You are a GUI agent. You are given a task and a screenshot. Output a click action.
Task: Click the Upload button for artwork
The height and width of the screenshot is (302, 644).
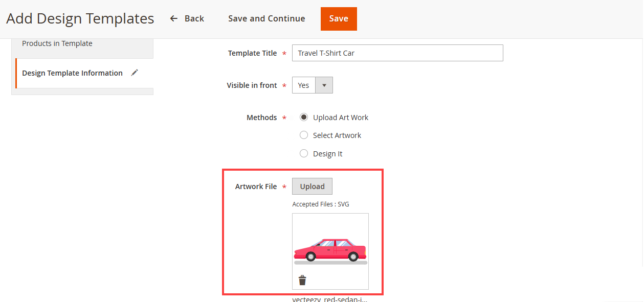312,187
